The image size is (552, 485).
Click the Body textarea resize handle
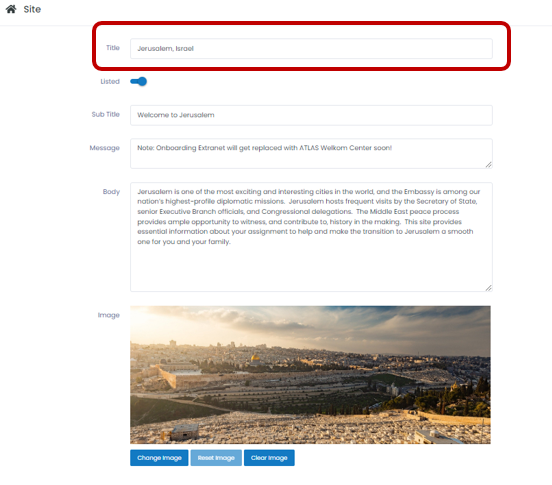pyautogui.click(x=489, y=288)
